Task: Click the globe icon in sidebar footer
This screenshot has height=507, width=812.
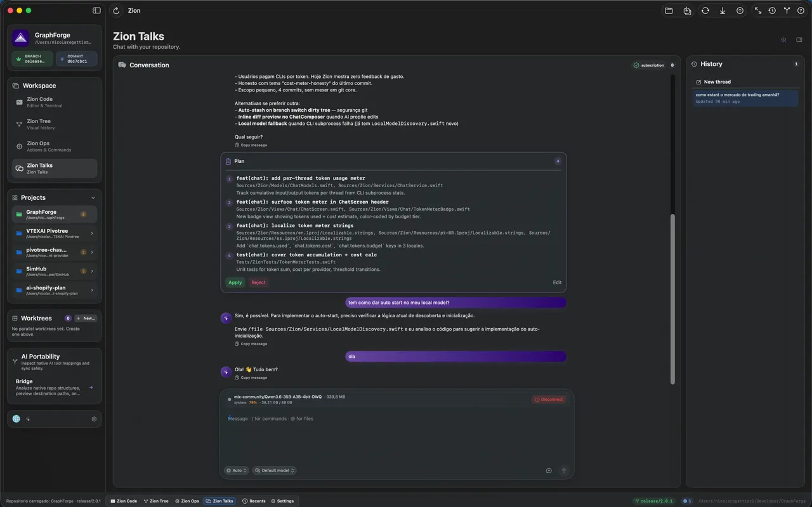Action: [x=16, y=419]
